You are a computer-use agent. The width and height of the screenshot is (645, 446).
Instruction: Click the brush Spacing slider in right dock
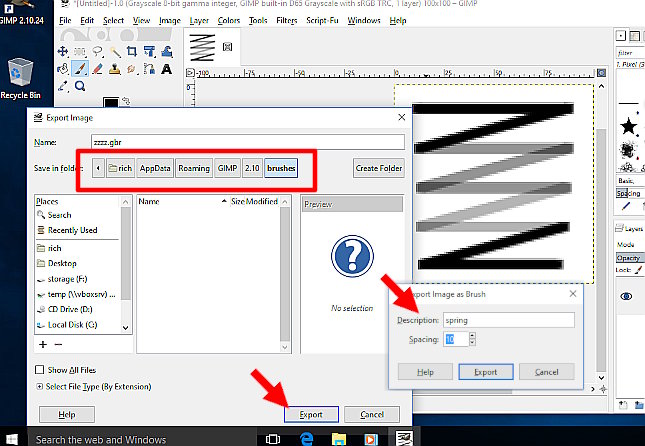[630, 193]
